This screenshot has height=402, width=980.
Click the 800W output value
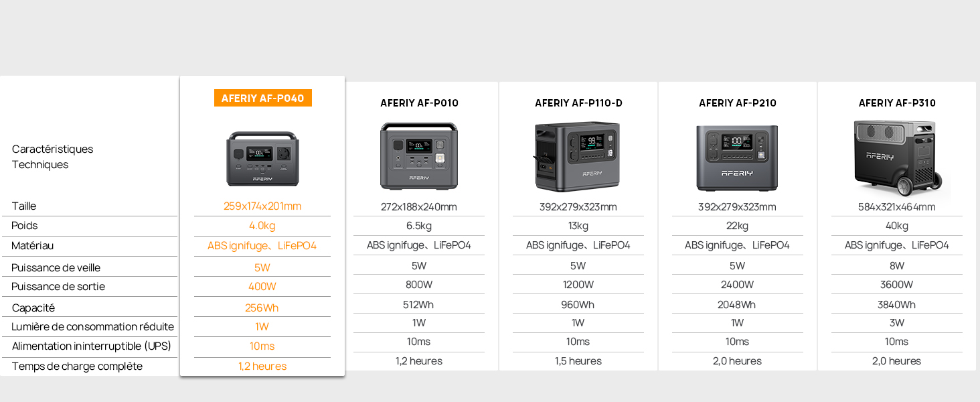click(419, 285)
